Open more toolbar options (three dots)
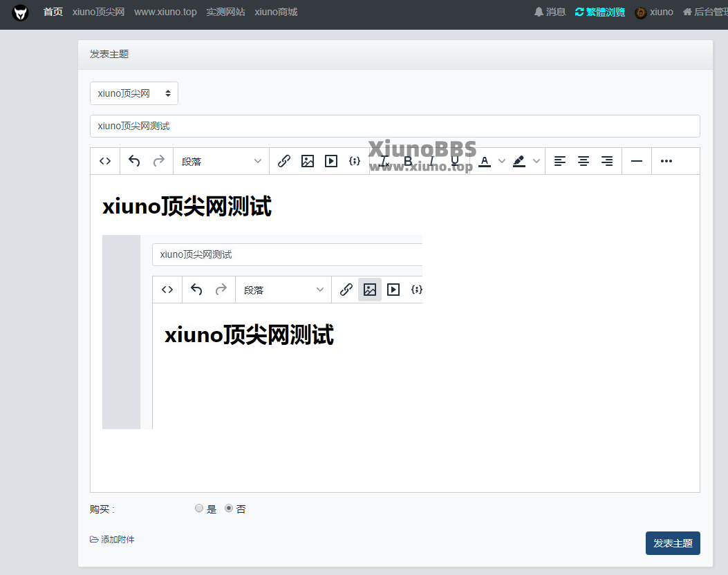728x575 pixels. point(666,161)
